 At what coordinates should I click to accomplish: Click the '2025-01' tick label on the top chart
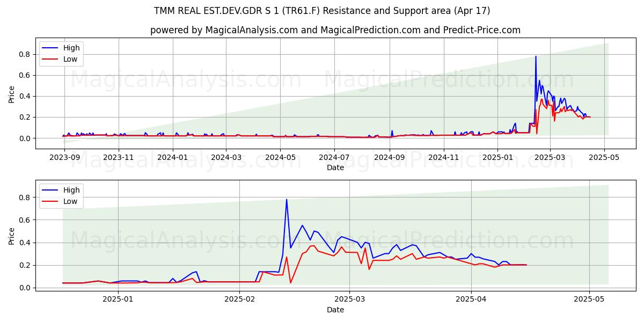tap(497, 157)
